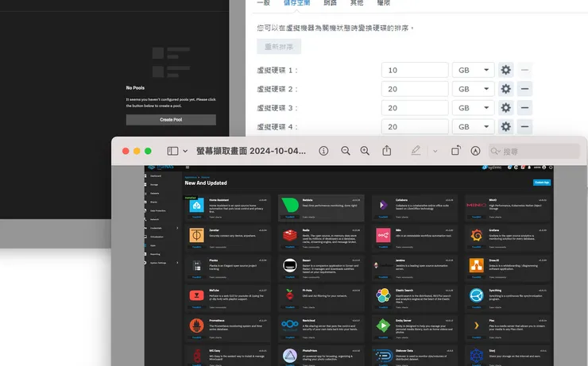Remove virtual disk 2 with minus button

[x=524, y=89]
